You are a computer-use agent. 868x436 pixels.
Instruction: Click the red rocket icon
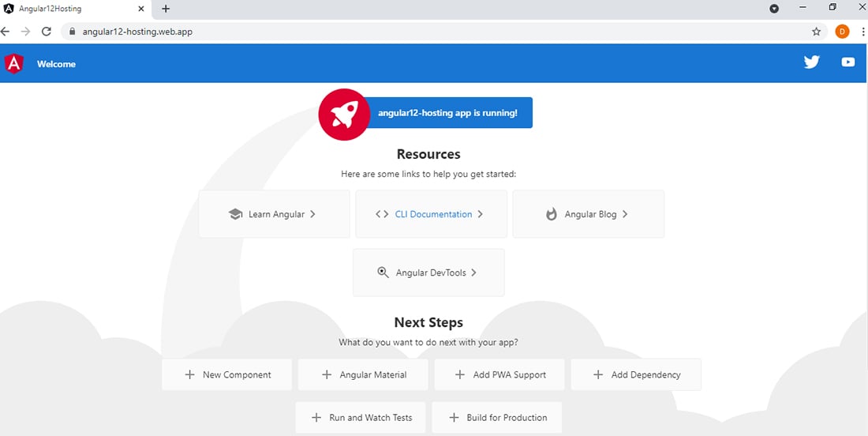pyautogui.click(x=344, y=114)
